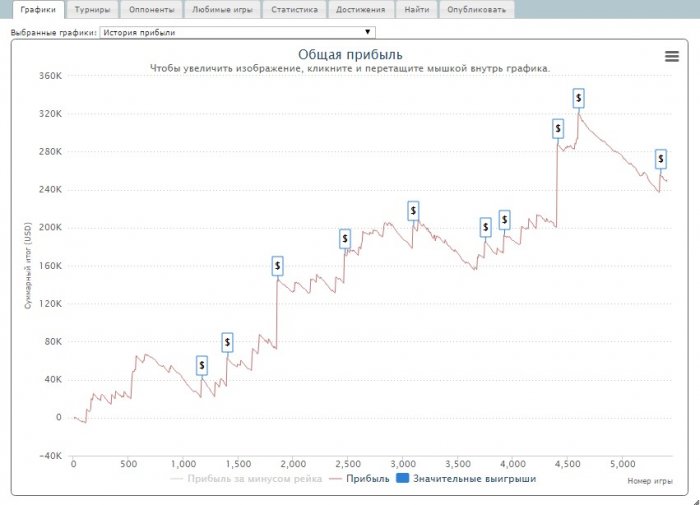Click the first $ flag near game 1,150
This screenshot has height=505, width=700.
click(x=202, y=366)
